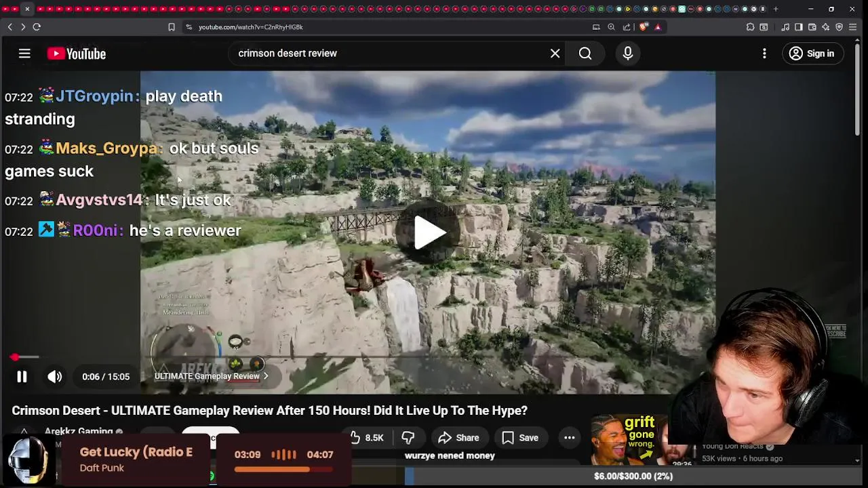Open more actions ellipsis beside Save
868x488 pixels.
point(570,438)
